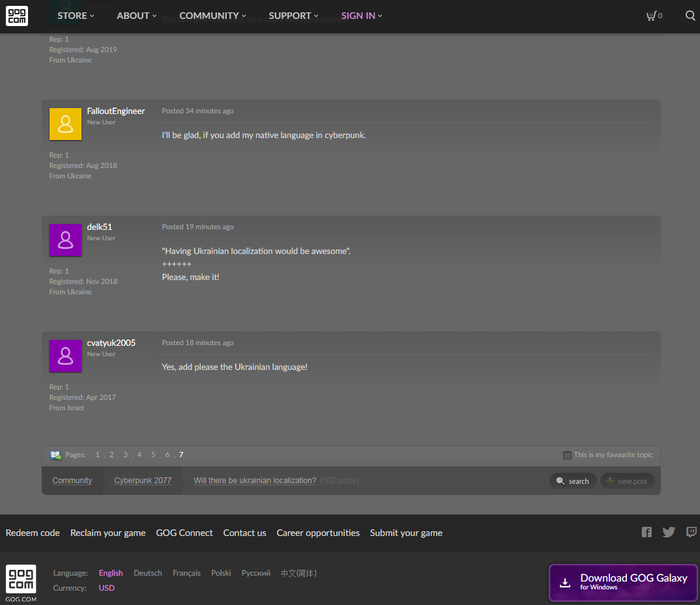The height and width of the screenshot is (605, 700).
Task: Click FalloutEngineer's yellow avatar
Action: click(65, 124)
